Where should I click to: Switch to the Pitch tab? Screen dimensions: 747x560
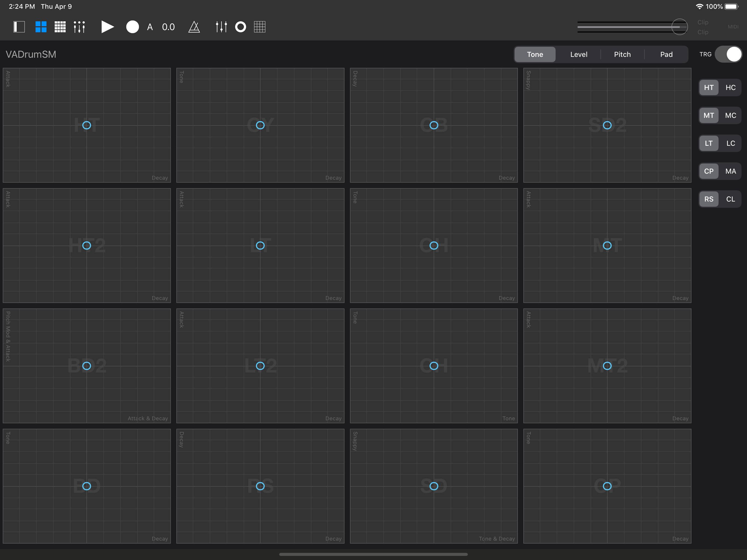[622, 54]
